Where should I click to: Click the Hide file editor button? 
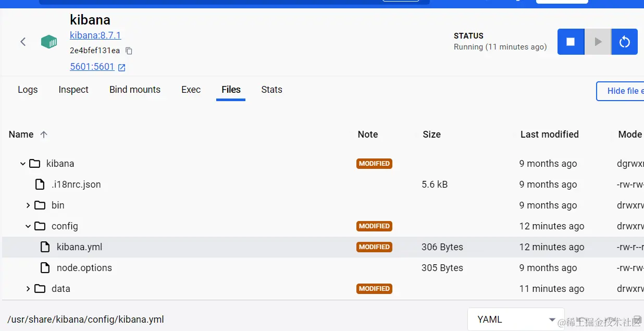coord(620,91)
